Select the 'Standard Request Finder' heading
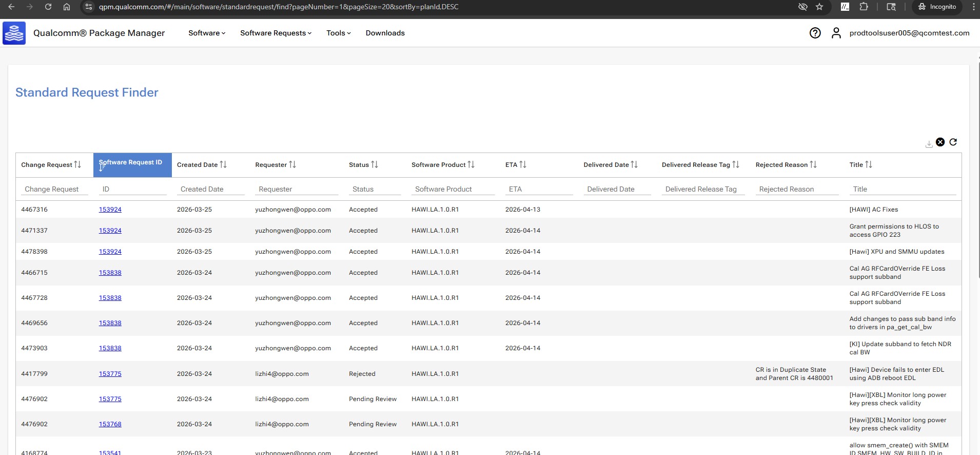 click(x=87, y=92)
